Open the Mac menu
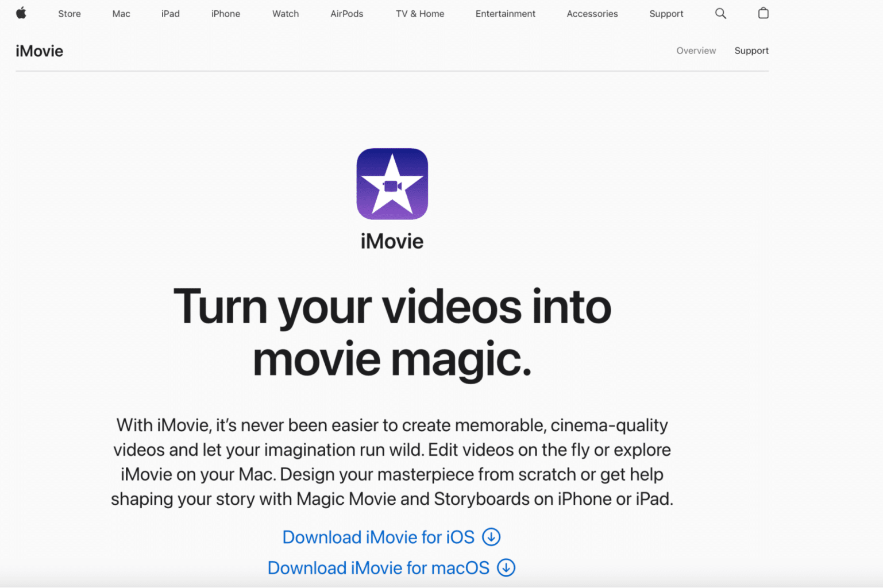 [x=121, y=14]
